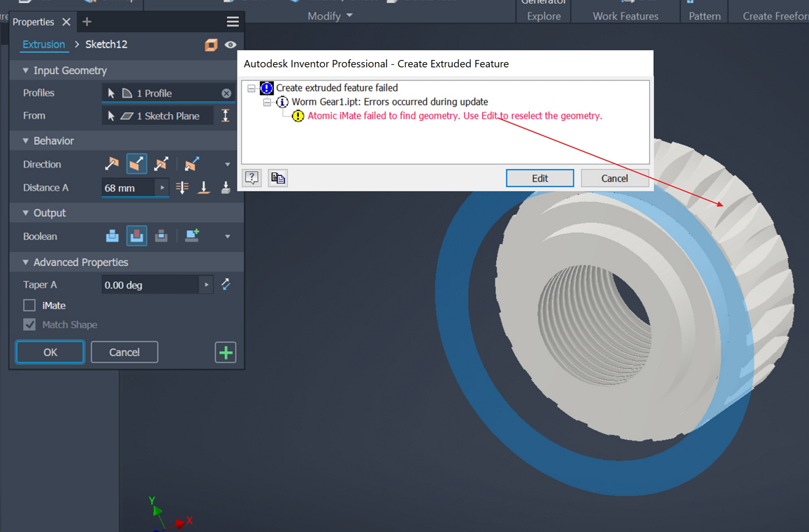The image size is (809, 532).
Task: Open help in the error dialog
Action: pos(252,178)
